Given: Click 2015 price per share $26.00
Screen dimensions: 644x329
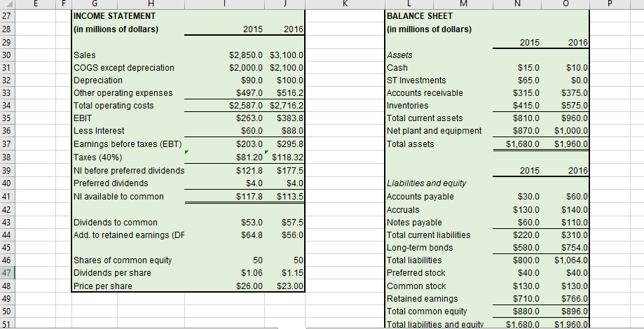Looking at the screenshot, I should tap(249, 286).
